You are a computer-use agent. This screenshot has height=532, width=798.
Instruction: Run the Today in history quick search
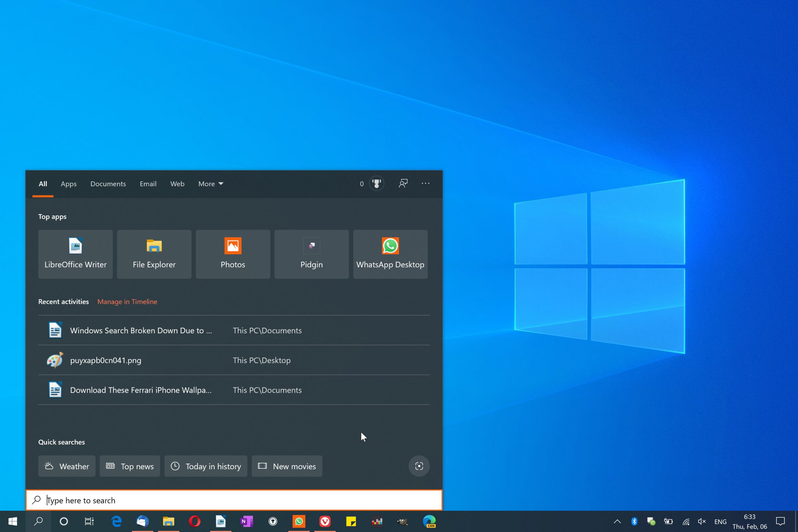206,466
